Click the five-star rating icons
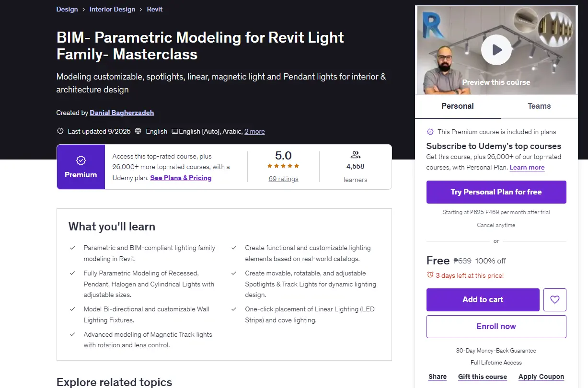This screenshot has width=588, height=388. tap(283, 166)
